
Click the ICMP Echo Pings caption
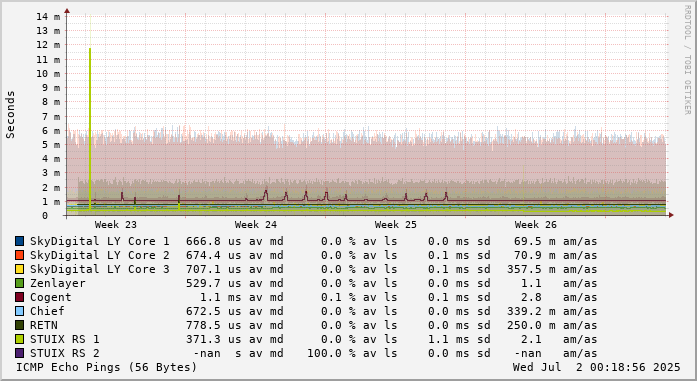click(106, 368)
